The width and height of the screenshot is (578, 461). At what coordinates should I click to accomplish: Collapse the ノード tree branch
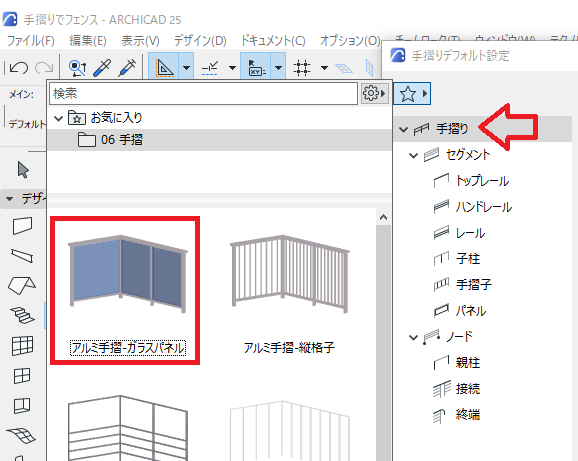pos(413,337)
